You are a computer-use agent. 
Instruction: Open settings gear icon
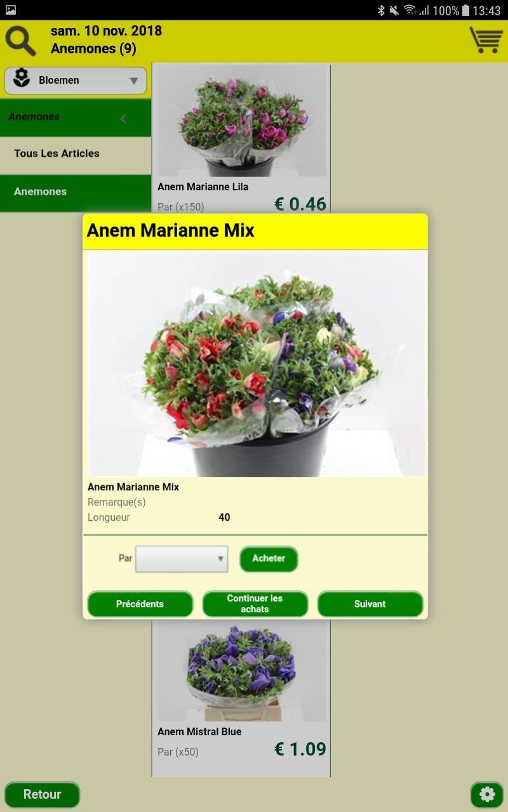(487, 794)
